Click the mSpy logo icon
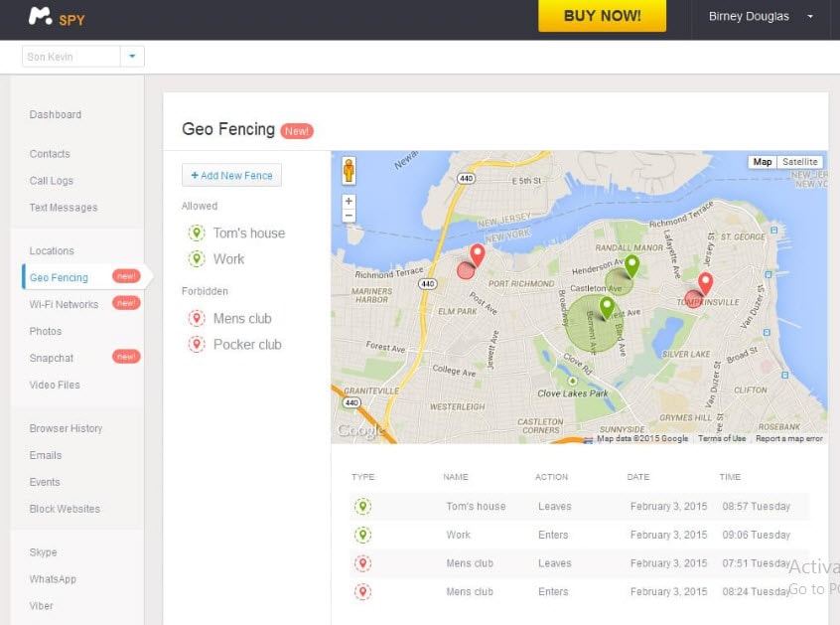Viewport: 840px width, 625px height. (x=40, y=16)
